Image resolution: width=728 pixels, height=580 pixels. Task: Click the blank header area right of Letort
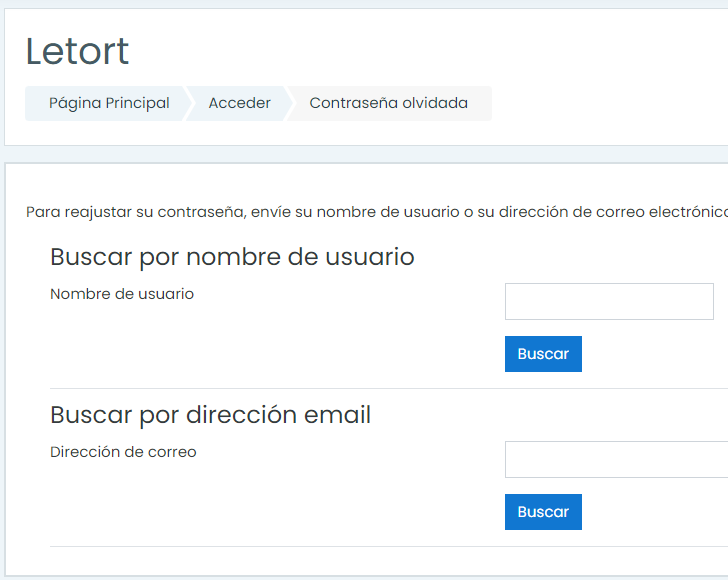(x=430, y=52)
